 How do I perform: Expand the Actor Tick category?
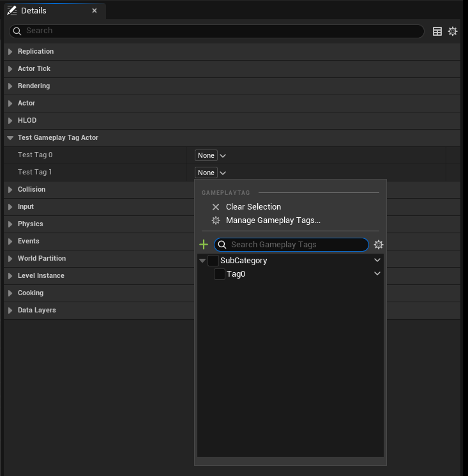click(10, 69)
